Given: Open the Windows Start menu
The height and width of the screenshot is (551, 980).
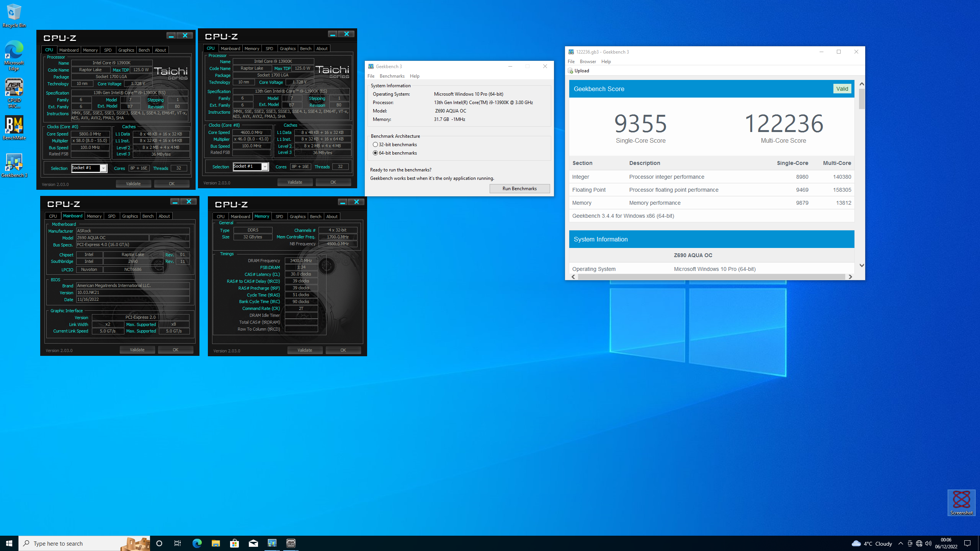Looking at the screenshot, I should coord(9,543).
